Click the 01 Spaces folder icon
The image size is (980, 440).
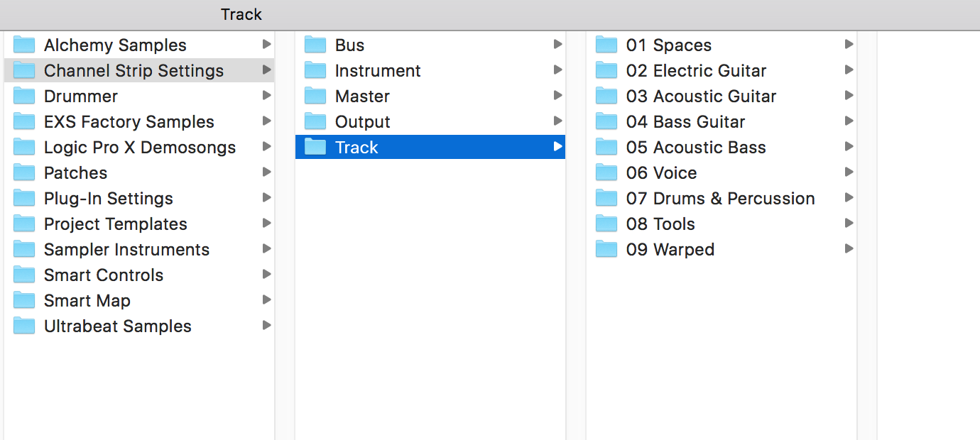click(606, 45)
